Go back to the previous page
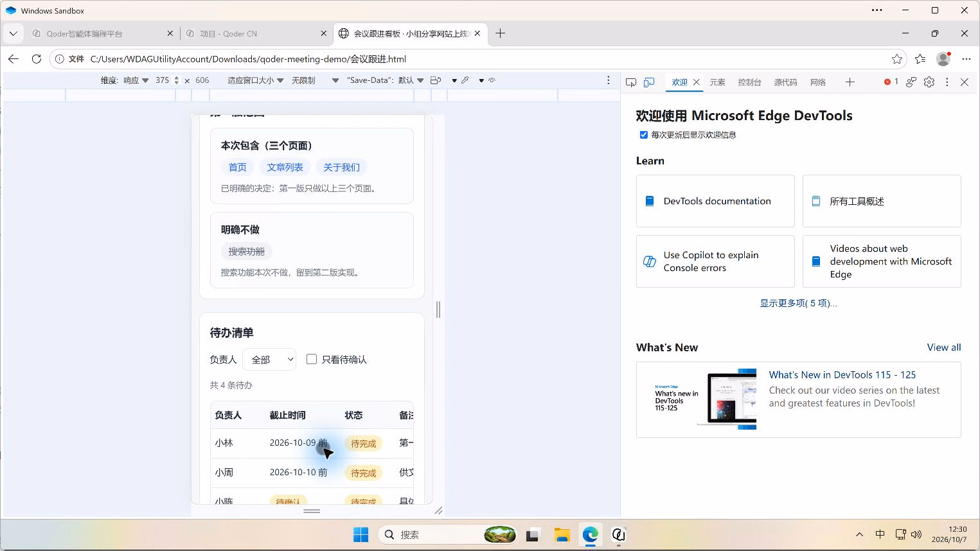Screen dimensions: 980x551 13,59
